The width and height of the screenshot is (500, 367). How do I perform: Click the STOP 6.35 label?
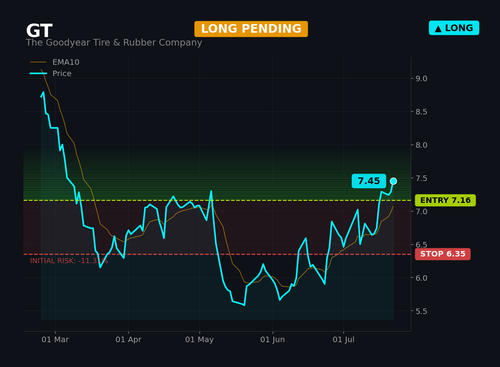tap(443, 254)
